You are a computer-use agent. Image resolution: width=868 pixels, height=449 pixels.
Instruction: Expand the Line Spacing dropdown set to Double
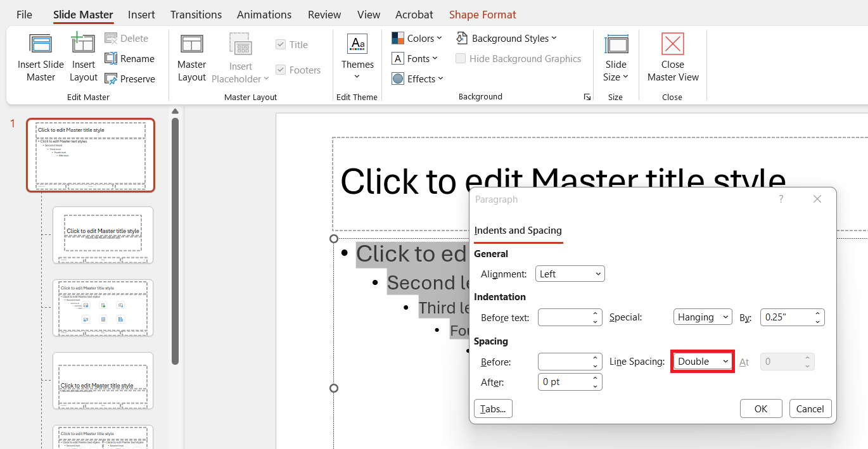coord(703,362)
